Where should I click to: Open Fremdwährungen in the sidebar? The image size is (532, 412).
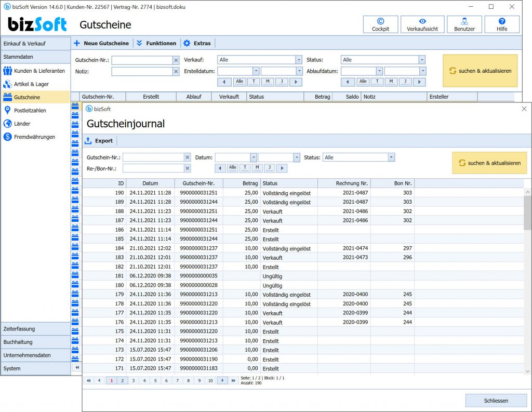coord(35,137)
